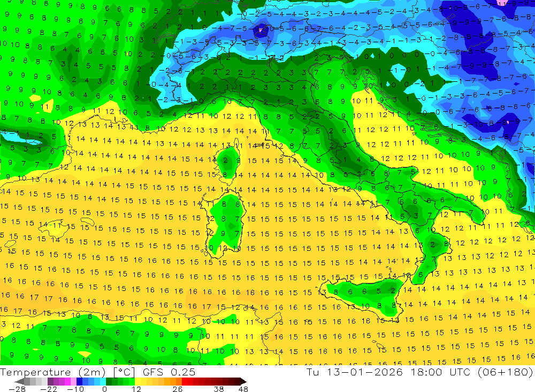Screen dimensions: 535x392
Task: Click the '48' legend scale value
Action: click(x=243, y=389)
